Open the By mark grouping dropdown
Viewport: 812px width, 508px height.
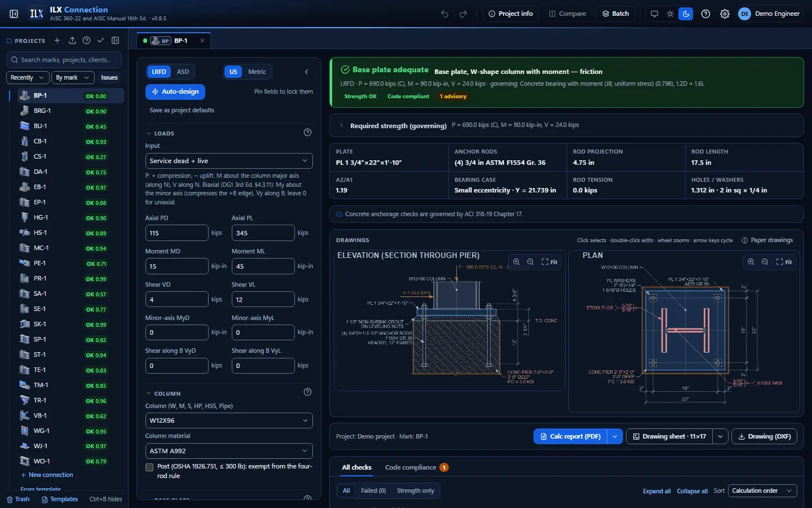[72, 77]
